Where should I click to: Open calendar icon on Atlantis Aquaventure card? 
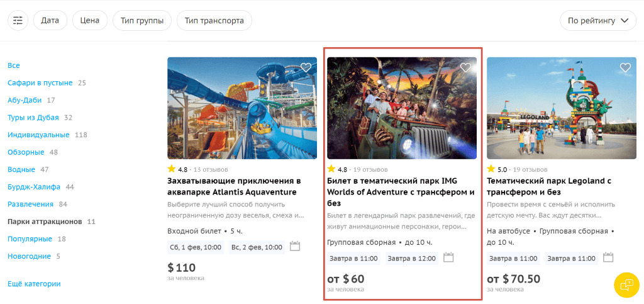tap(295, 247)
